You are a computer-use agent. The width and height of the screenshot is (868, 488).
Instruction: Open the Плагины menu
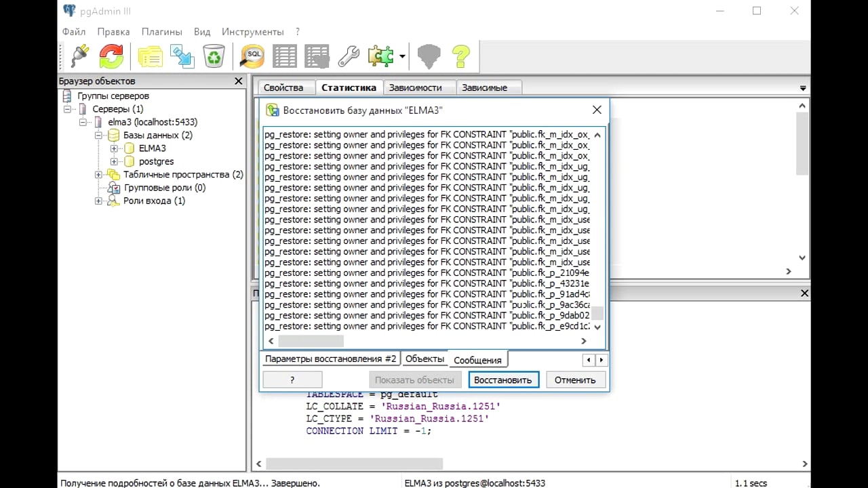pyautogui.click(x=161, y=32)
